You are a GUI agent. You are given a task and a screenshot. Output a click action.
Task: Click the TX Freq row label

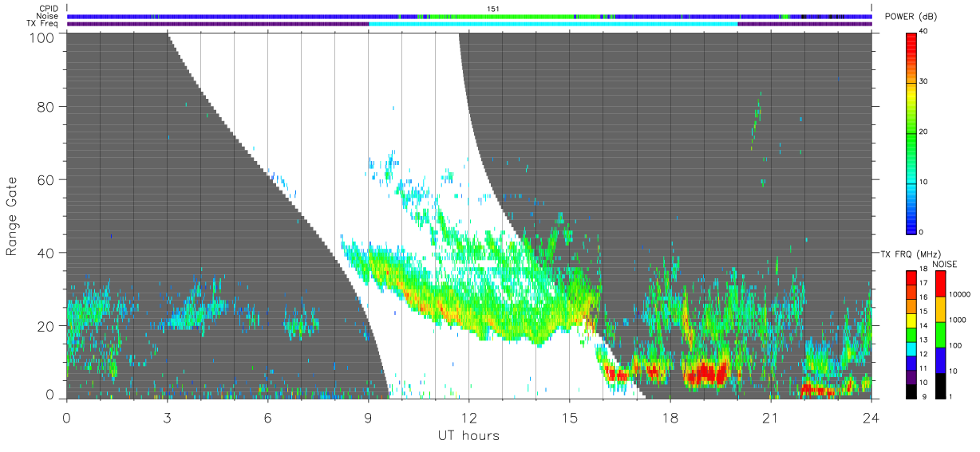[x=43, y=24]
